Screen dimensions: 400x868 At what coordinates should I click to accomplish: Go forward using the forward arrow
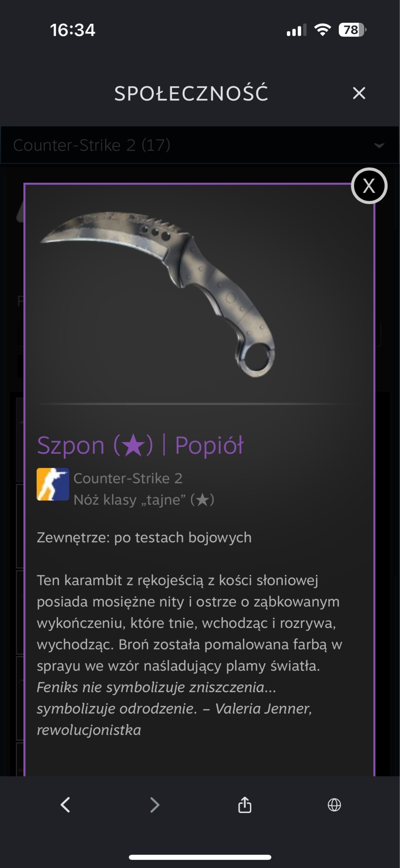[x=155, y=805]
